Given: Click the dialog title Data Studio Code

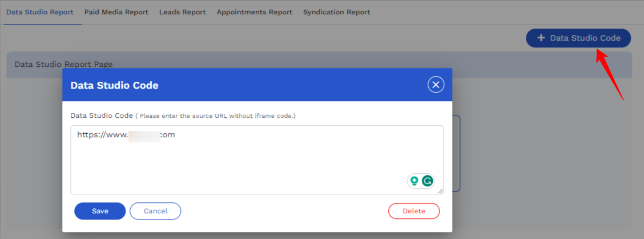Looking at the screenshot, I should 114,85.
